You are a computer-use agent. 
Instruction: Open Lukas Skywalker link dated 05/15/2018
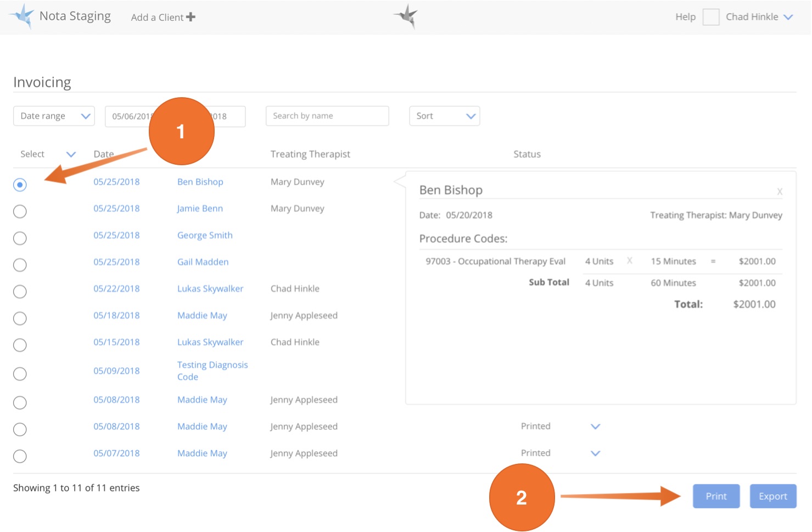pos(210,342)
